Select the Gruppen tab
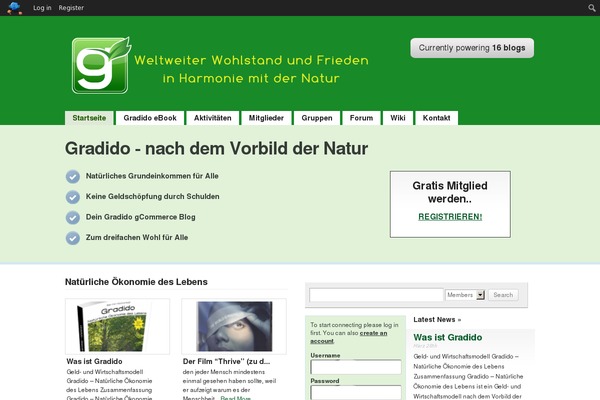600x400 pixels. (317, 118)
